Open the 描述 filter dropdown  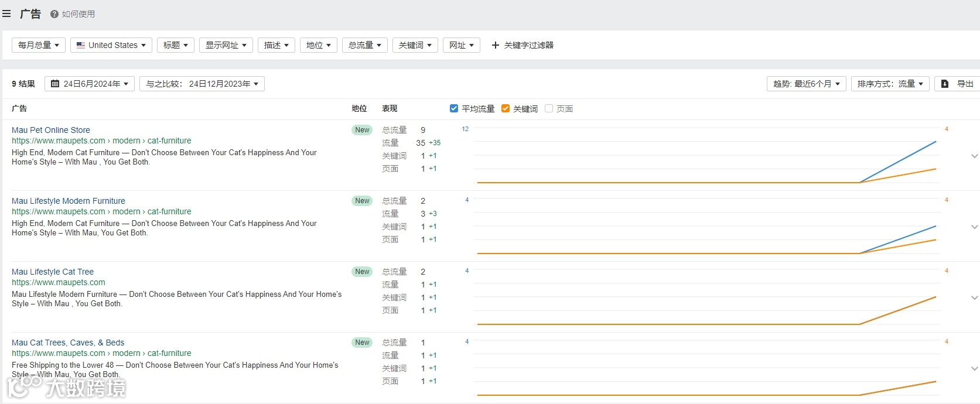pos(276,45)
